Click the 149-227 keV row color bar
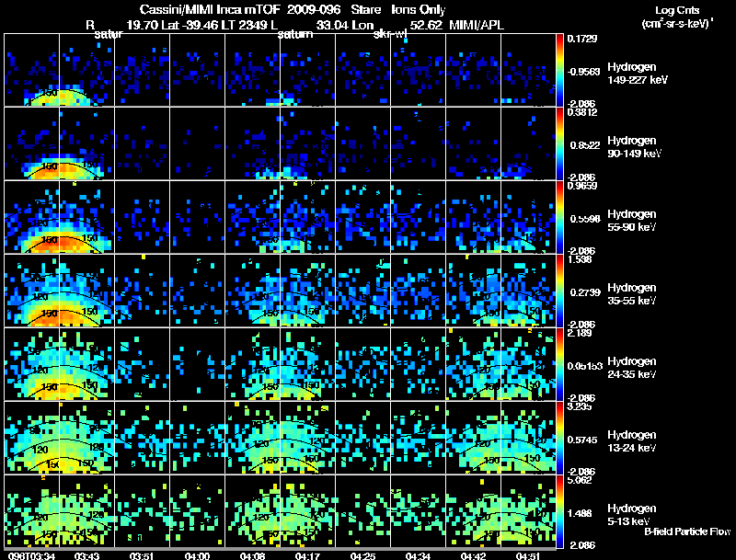 pos(559,70)
